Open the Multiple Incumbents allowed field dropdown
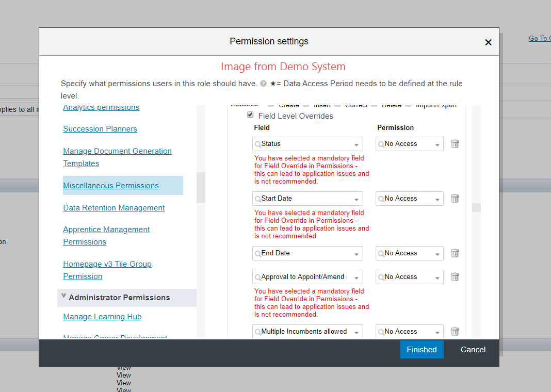 (307, 331)
